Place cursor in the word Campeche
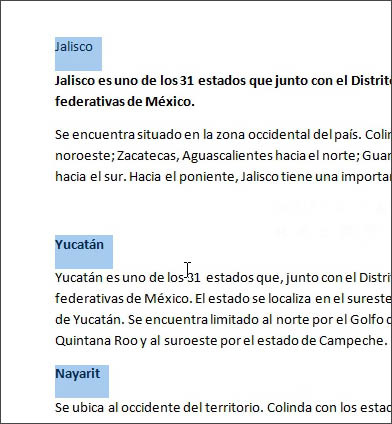 click(x=353, y=341)
